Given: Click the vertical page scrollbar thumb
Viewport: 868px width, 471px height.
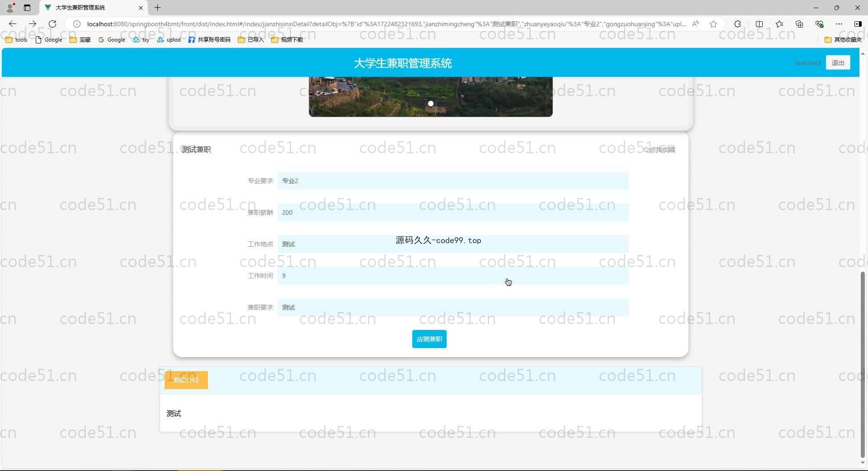Looking at the screenshot, I should click(x=863, y=362).
